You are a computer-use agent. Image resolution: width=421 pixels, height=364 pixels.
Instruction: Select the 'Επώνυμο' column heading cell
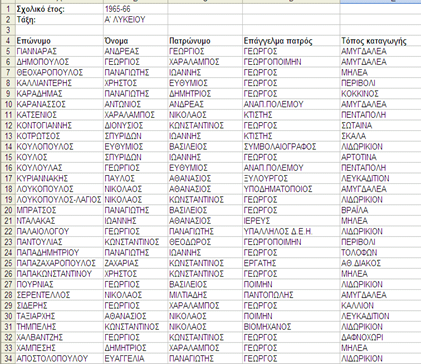click(59, 41)
